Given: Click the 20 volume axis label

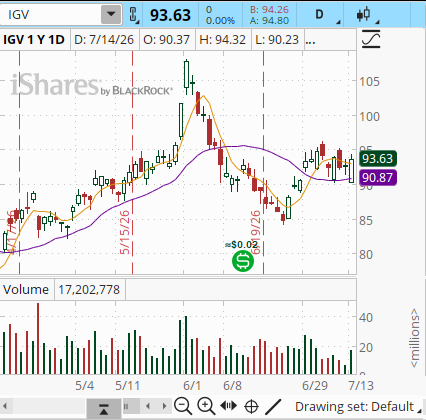Looking at the screenshot, I should (366, 348).
